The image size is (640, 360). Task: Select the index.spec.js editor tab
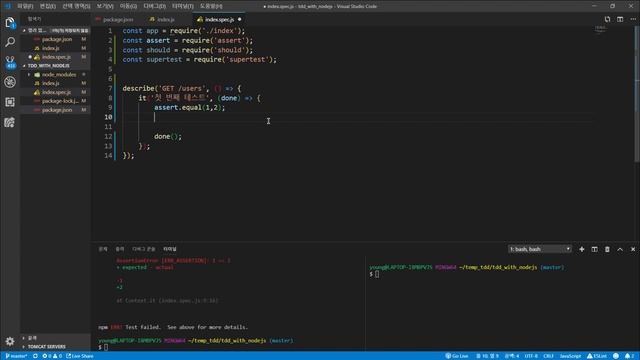[x=219, y=19]
